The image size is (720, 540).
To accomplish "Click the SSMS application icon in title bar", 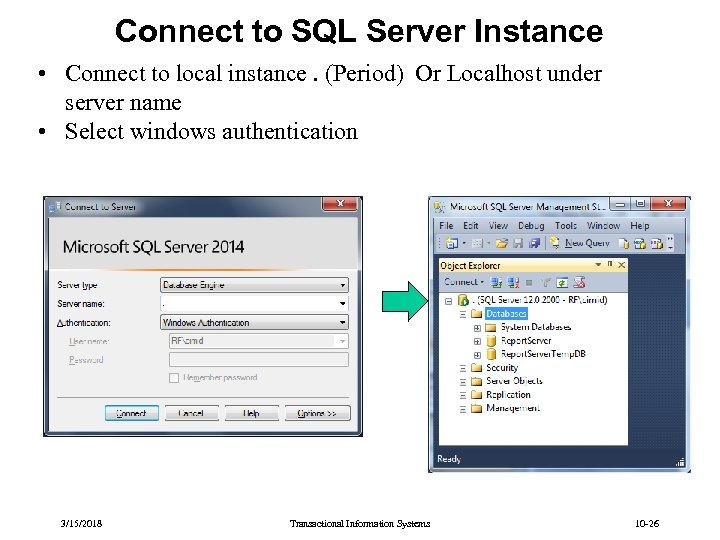I will click(439, 207).
